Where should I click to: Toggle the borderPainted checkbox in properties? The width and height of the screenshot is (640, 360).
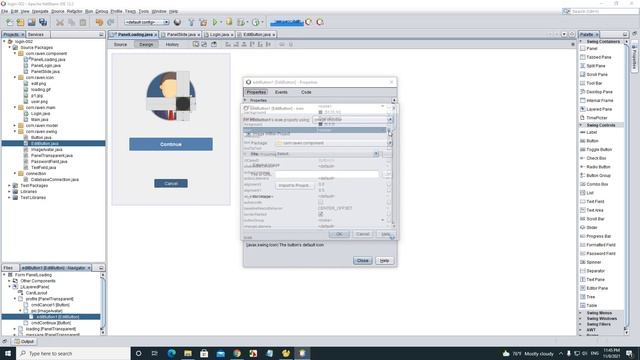coord(320,214)
